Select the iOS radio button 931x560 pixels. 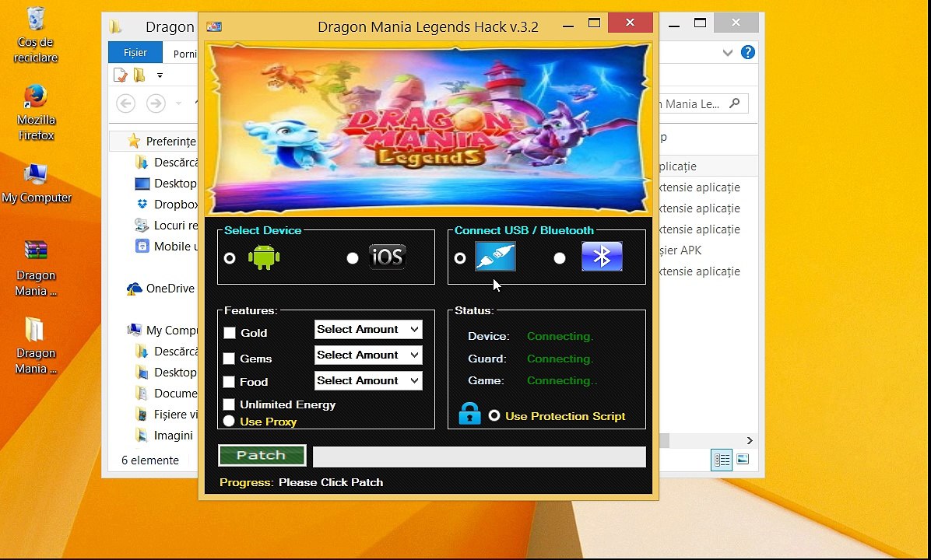(x=353, y=258)
